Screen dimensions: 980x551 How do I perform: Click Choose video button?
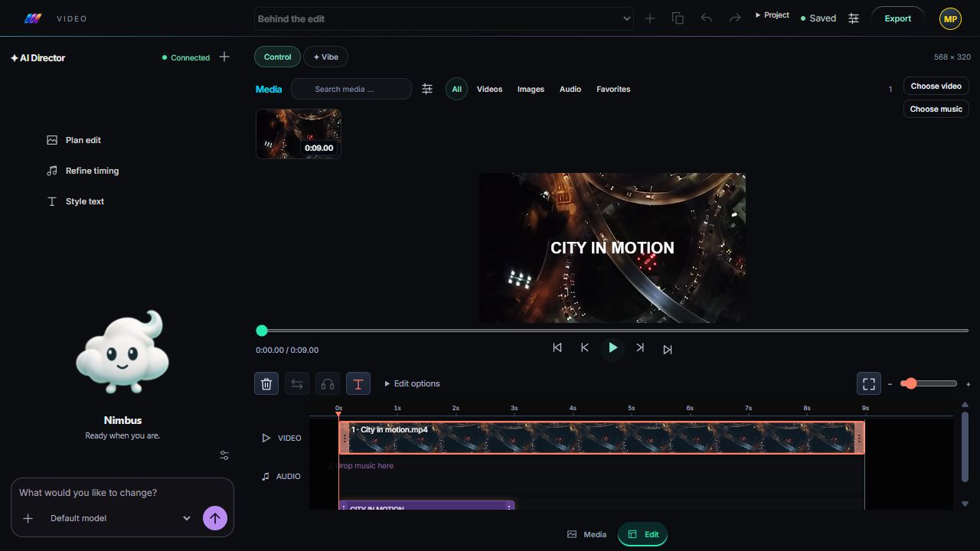click(x=936, y=86)
